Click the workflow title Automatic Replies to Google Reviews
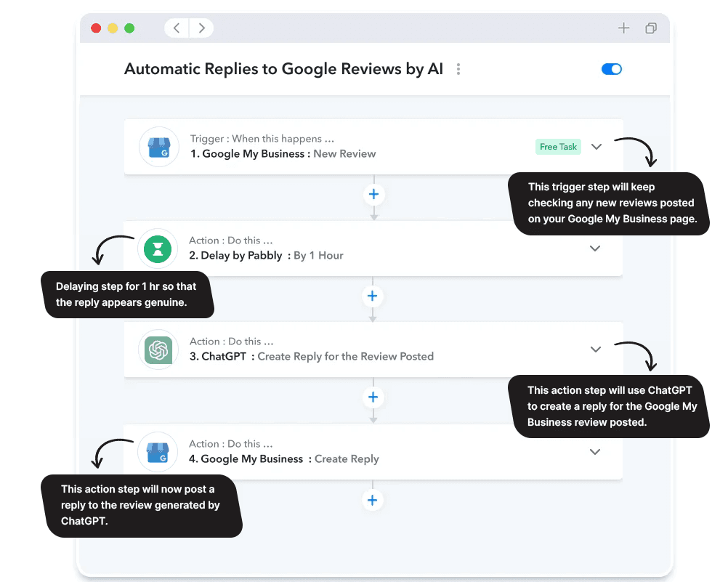728x582 pixels. click(x=283, y=69)
